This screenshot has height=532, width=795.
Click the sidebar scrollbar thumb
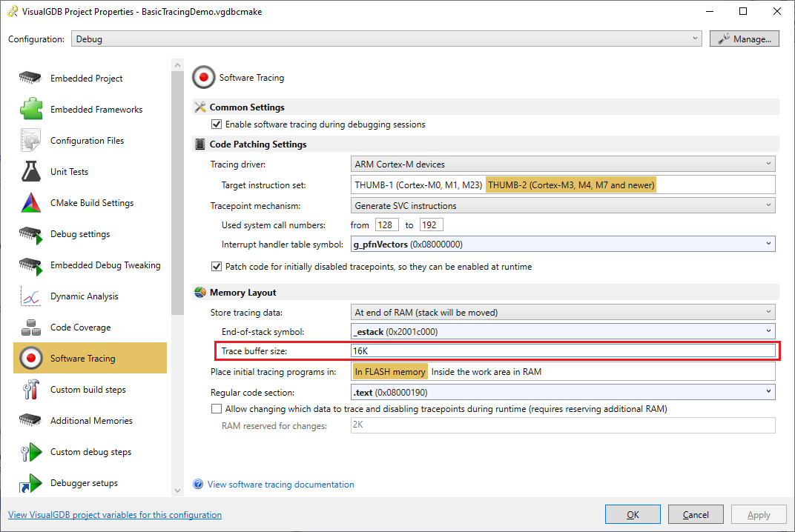(177, 193)
